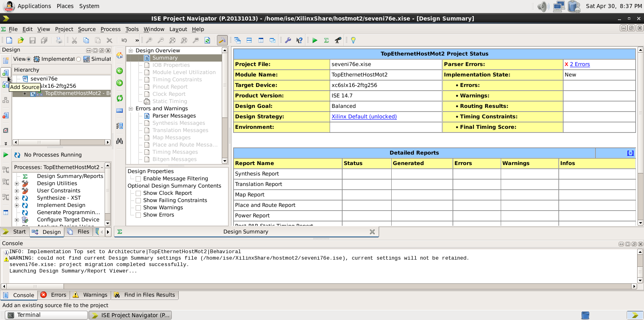Check the Show Clock Report checkbox

(138, 193)
